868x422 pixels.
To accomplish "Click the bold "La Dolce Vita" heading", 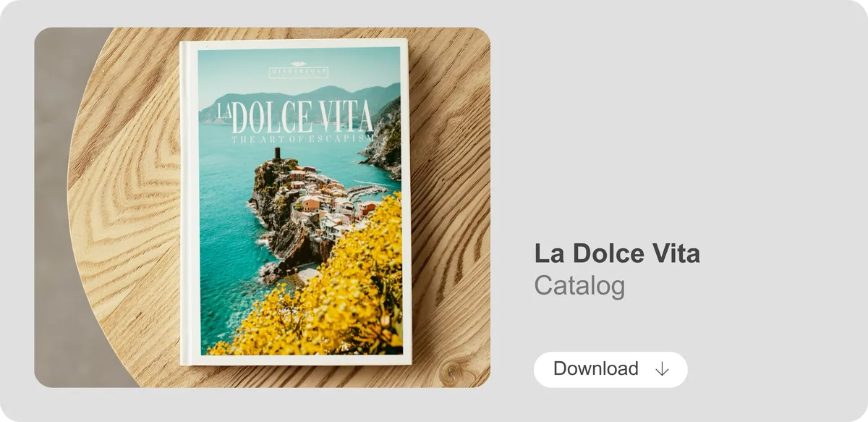I will pyautogui.click(x=617, y=254).
